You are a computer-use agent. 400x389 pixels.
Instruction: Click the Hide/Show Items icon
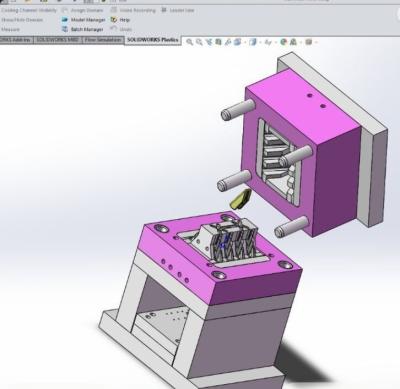(x=268, y=42)
